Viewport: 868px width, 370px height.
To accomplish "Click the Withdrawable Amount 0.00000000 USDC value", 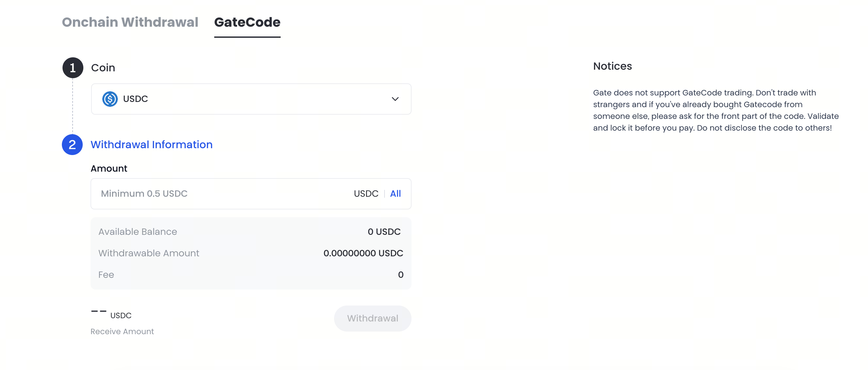I will point(363,253).
